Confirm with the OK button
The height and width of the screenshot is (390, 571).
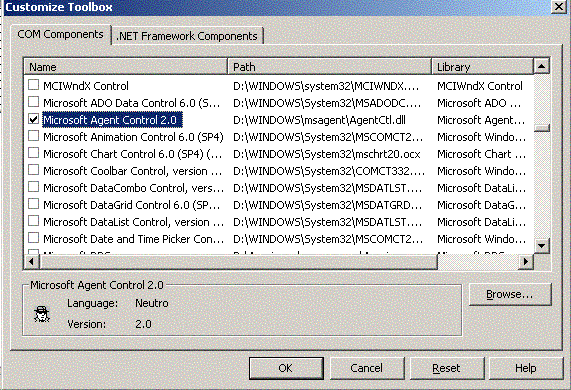286,368
